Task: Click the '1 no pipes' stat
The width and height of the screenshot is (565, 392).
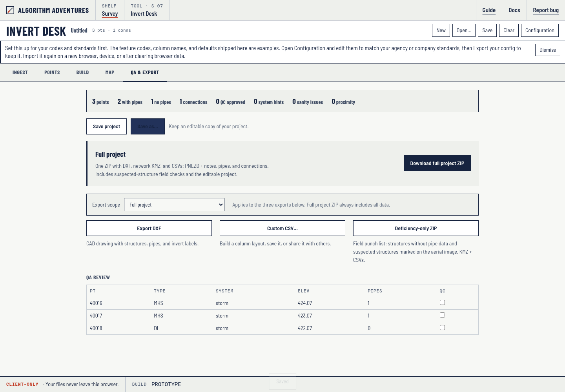Action: coord(161,102)
